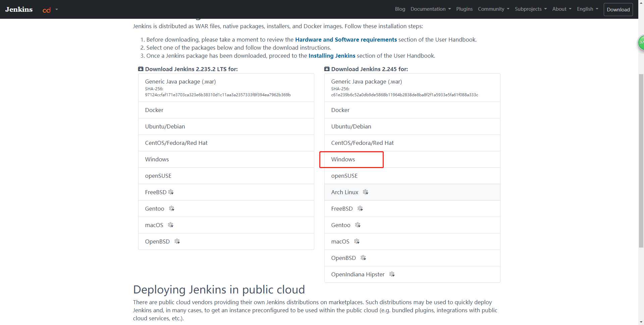Select Ubuntu/Debian under Jenkins 2.245 downloads
This screenshot has width=644, height=325.
point(412,126)
